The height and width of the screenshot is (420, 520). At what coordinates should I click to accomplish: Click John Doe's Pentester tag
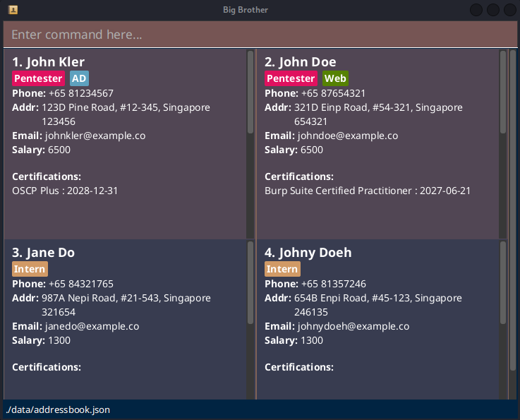pyautogui.click(x=291, y=78)
